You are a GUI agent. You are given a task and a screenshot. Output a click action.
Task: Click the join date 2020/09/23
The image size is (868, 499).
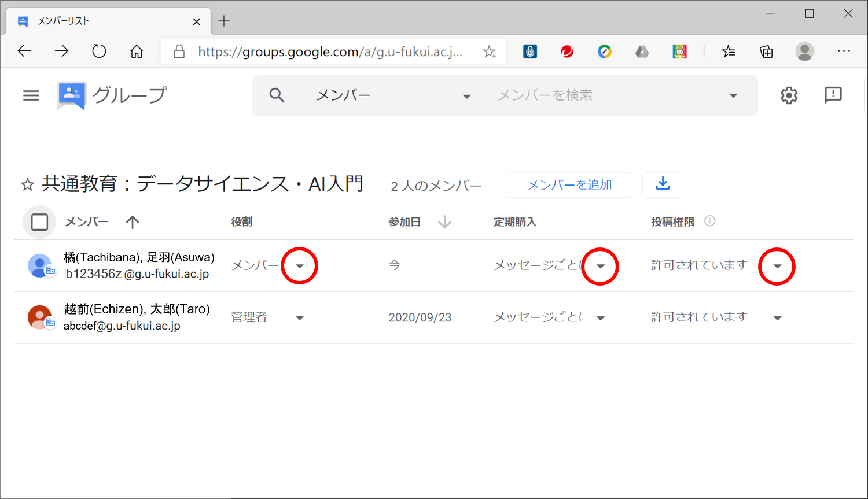coord(420,317)
